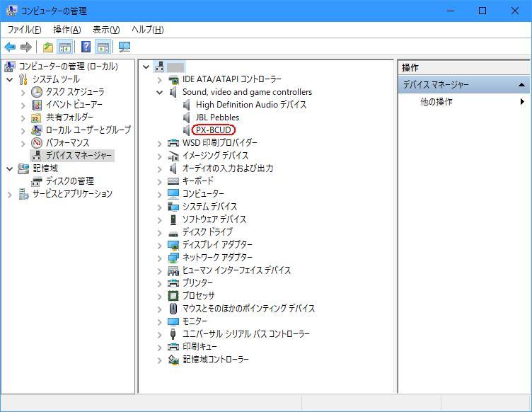This screenshot has height=412, width=532.
Task: Open the 表示(V) menu
Action: point(106,30)
